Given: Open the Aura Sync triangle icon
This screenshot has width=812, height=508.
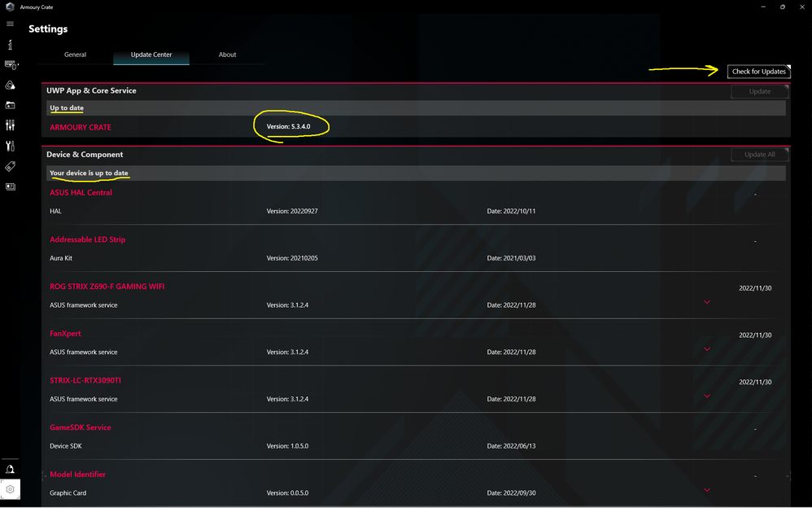Looking at the screenshot, I should pos(10,85).
